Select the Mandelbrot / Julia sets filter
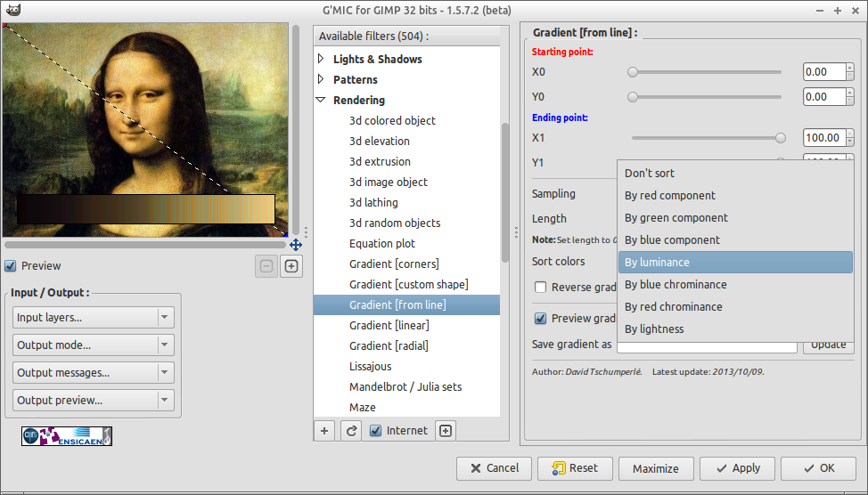Image resolution: width=868 pixels, height=495 pixels. tap(406, 386)
